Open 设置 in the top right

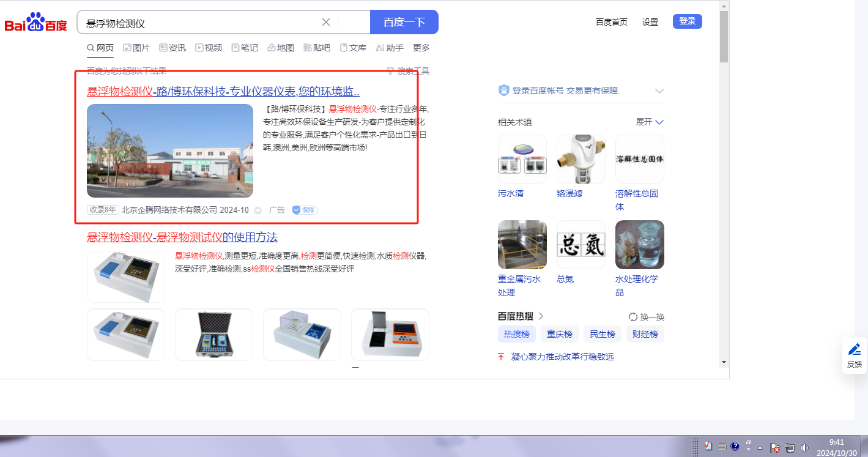[x=650, y=22]
